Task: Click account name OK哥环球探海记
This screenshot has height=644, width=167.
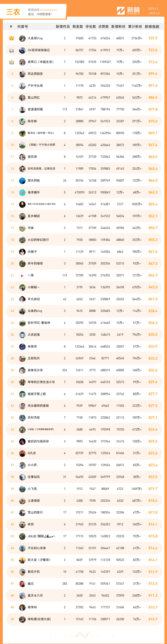Action: 39,50
